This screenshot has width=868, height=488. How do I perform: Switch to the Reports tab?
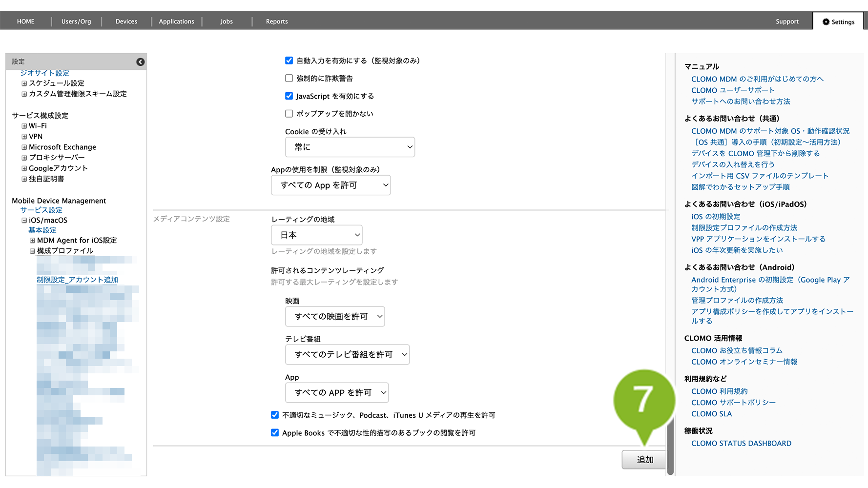pos(276,21)
